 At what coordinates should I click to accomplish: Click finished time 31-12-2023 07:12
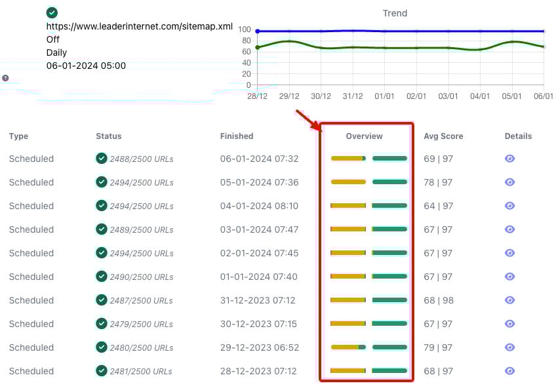tap(258, 301)
